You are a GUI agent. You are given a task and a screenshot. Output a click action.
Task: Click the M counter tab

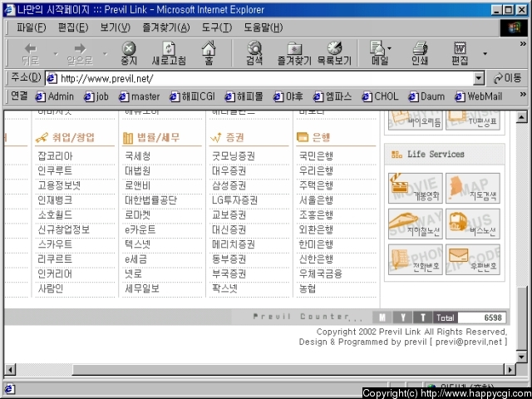click(382, 318)
